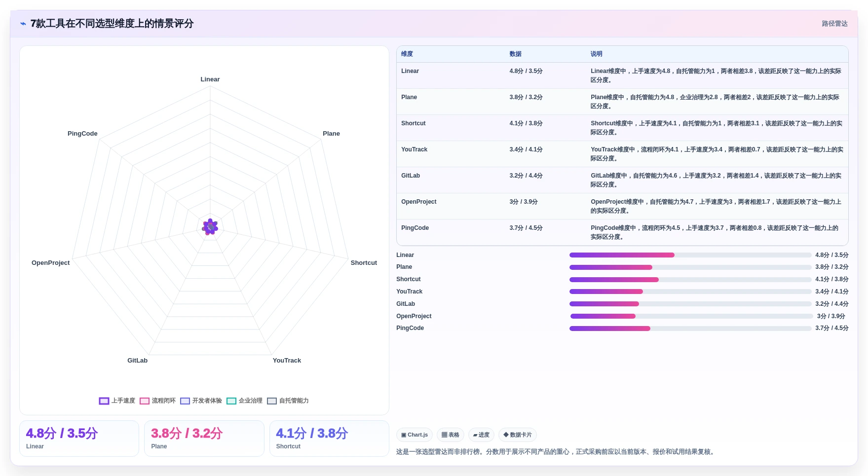The width and height of the screenshot is (868, 476).
Task: Click the Shortcut axis label on radar
Action: coord(364,263)
